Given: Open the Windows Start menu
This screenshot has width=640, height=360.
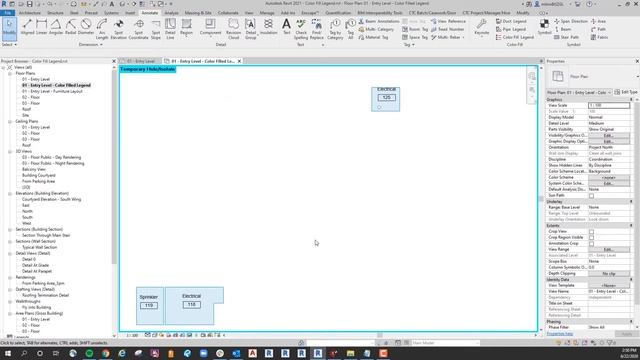Looking at the screenshot, I should point(7,353).
